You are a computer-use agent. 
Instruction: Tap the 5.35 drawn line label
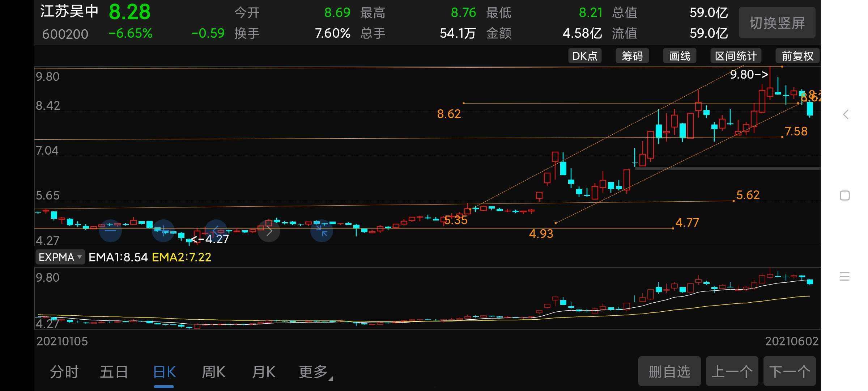pos(456,220)
